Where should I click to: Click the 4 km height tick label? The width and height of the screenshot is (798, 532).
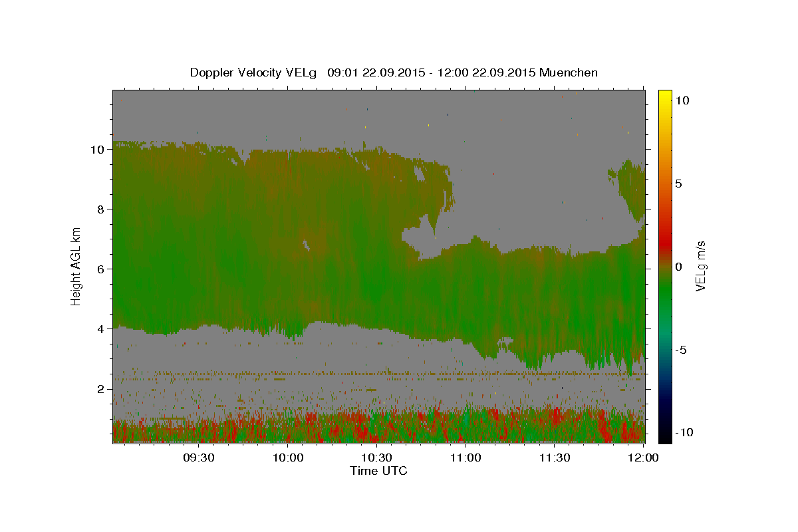[100, 329]
